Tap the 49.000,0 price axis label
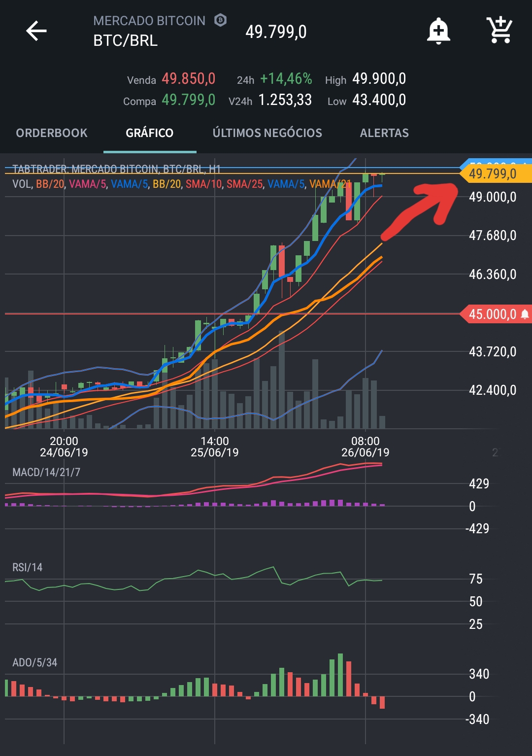Viewport: 532px width, 756px height. point(493,197)
